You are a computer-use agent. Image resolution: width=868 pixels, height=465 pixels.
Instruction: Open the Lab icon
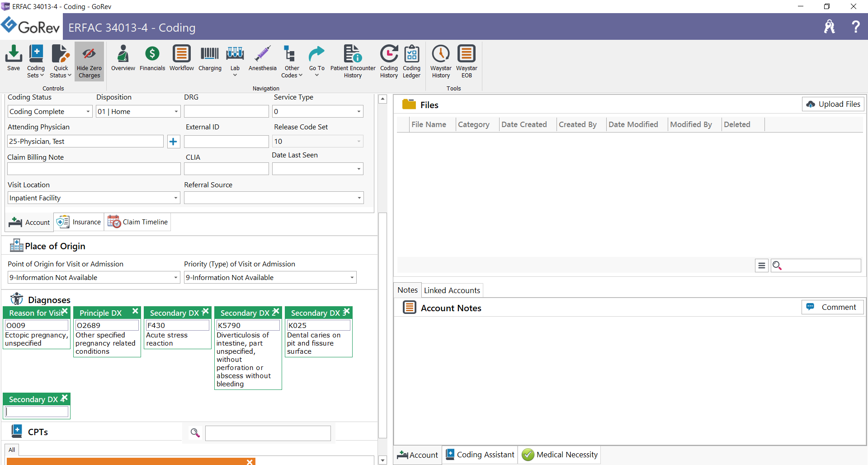pos(235,61)
